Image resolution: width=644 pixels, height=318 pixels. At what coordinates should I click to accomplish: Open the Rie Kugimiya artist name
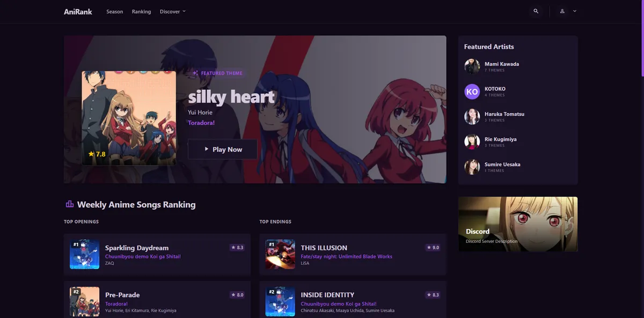(x=501, y=139)
